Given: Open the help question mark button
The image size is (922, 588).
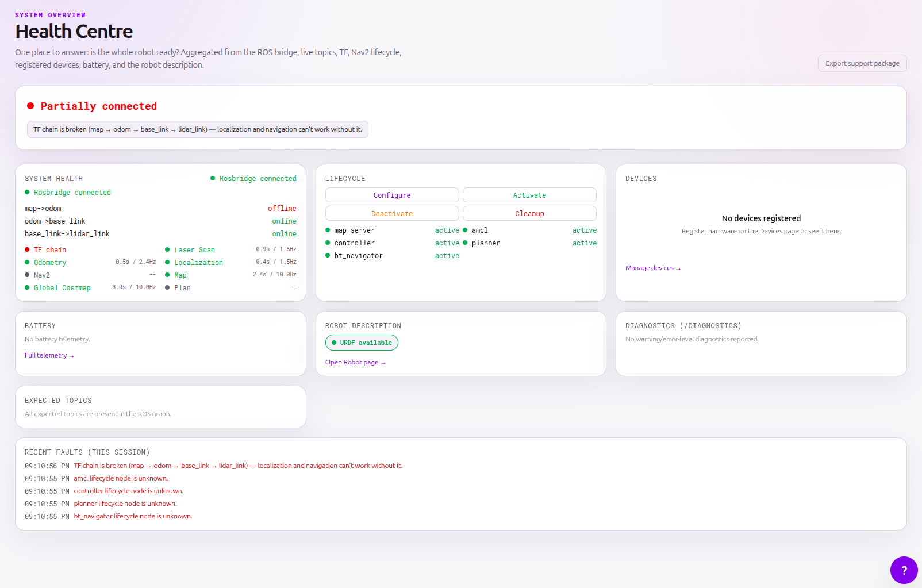Looking at the screenshot, I should coord(904,570).
